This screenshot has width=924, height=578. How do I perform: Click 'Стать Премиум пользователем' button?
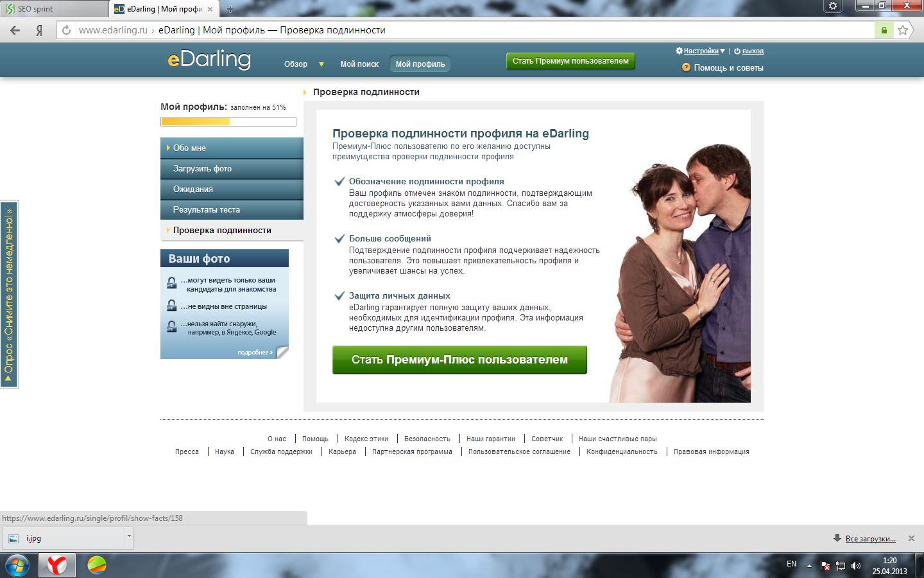[x=570, y=61]
